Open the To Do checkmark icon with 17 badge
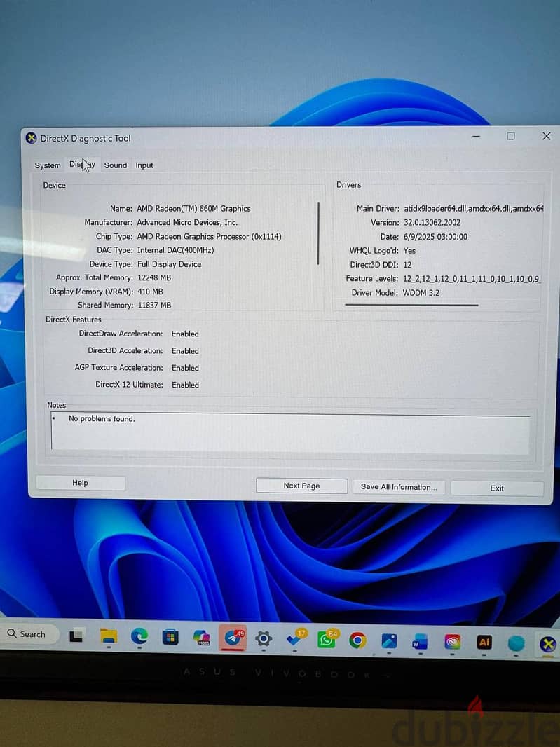 pyautogui.click(x=296, y=638)
